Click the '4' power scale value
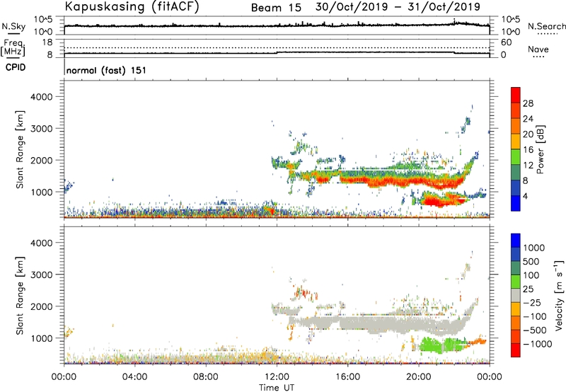Image resolution: width=566 pixels, height=392 pixels. (x=525, y=197)
